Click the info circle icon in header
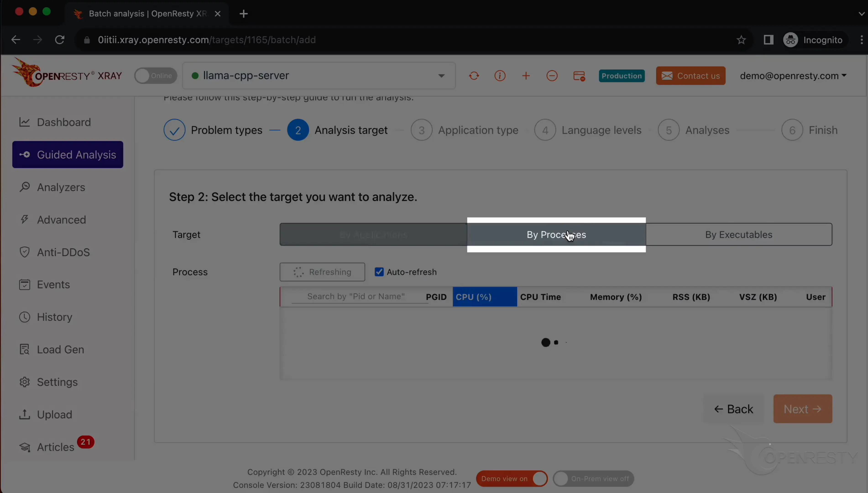Screen dimensions: 868x493 point(500,76)
